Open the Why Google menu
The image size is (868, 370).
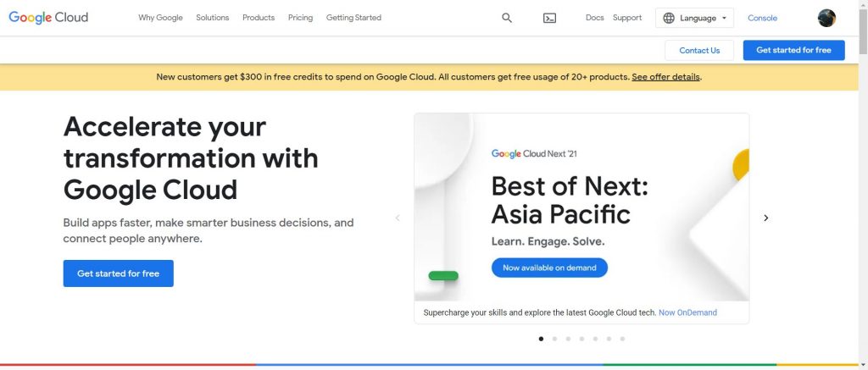click(160, 18)
